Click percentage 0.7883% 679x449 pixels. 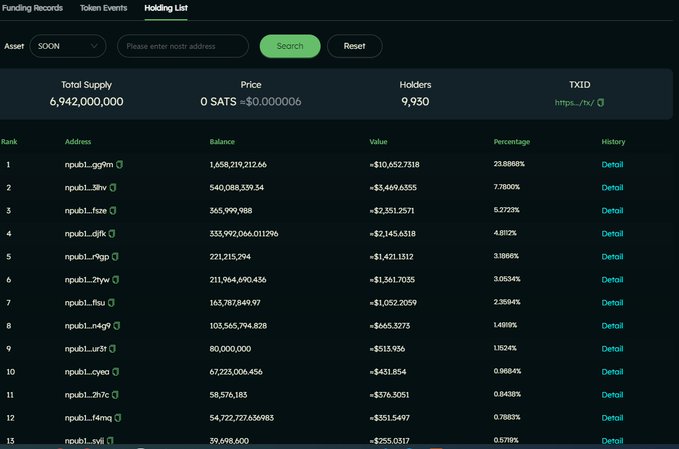tap(507, 417)
